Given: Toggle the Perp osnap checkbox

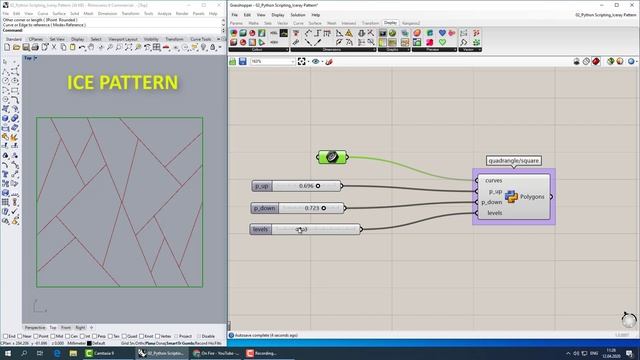Looking at the screenshot, I should click(x=95, y=336).
